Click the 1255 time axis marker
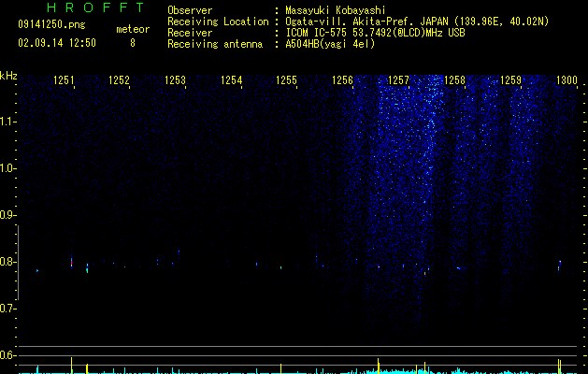The image size is (588, 374). point(286,79)
